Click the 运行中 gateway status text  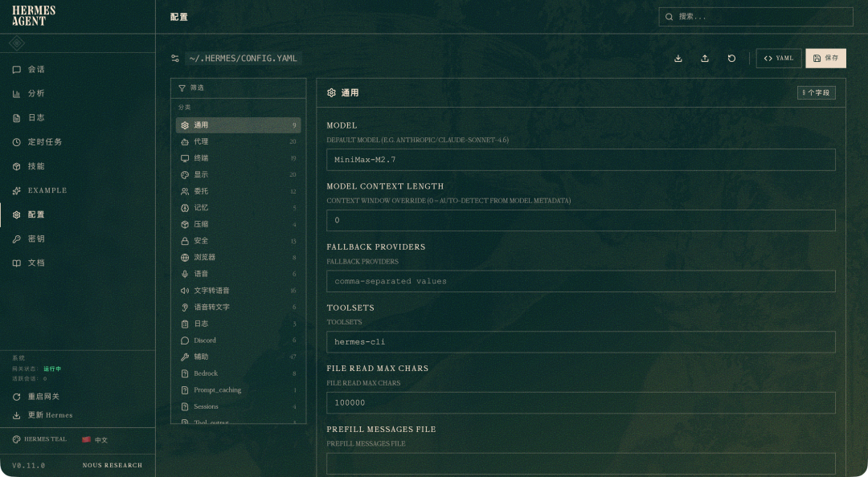pos(52,369)
